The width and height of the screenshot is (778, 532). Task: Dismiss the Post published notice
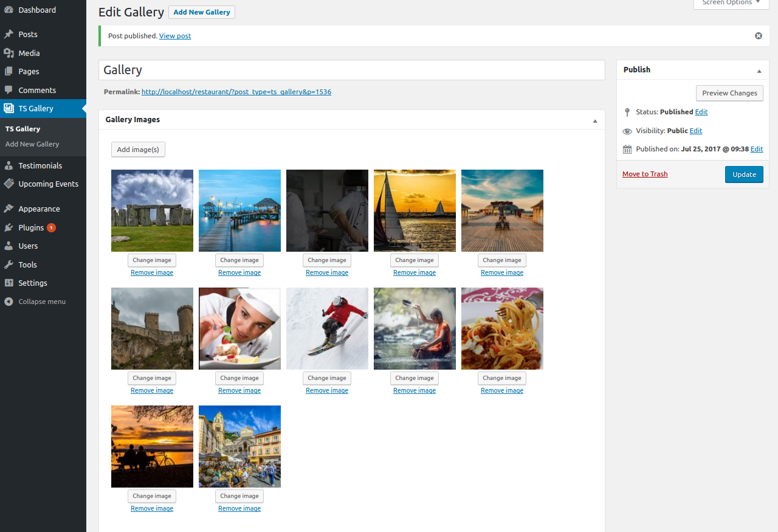point(758,36)
